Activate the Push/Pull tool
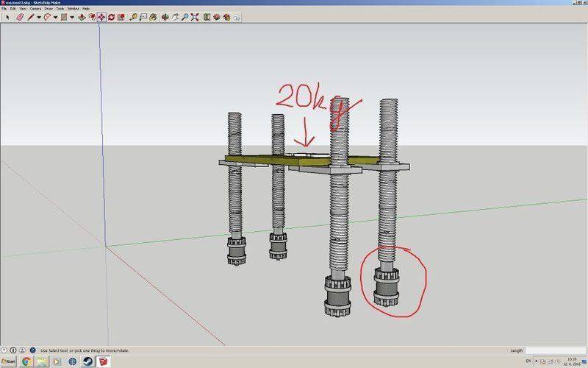 (81, 16)
